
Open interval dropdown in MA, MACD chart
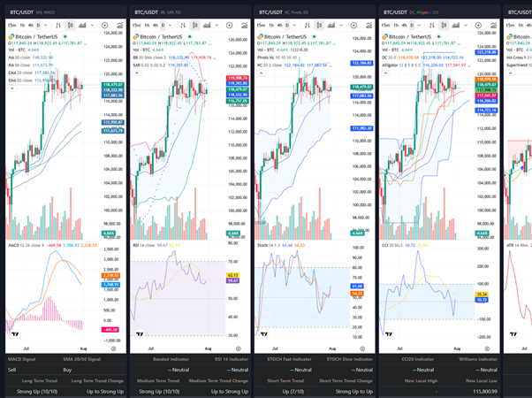(45, 25)
